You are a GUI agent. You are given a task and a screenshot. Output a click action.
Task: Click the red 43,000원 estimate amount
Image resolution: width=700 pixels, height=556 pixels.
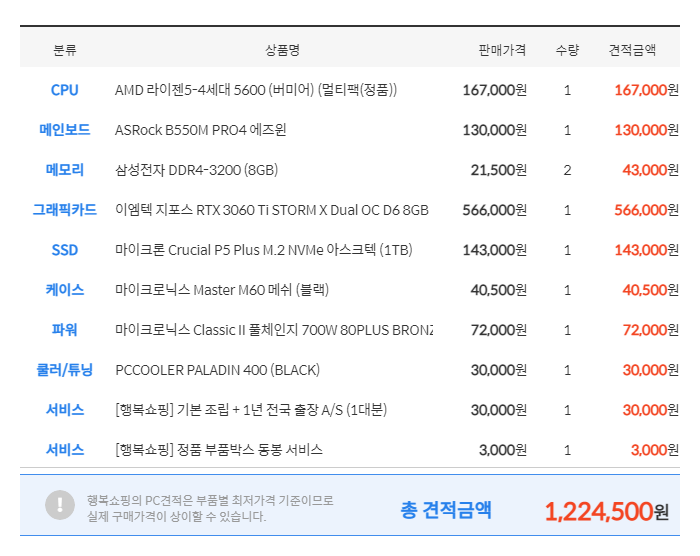pyautogui.click(x=650, y=170)
